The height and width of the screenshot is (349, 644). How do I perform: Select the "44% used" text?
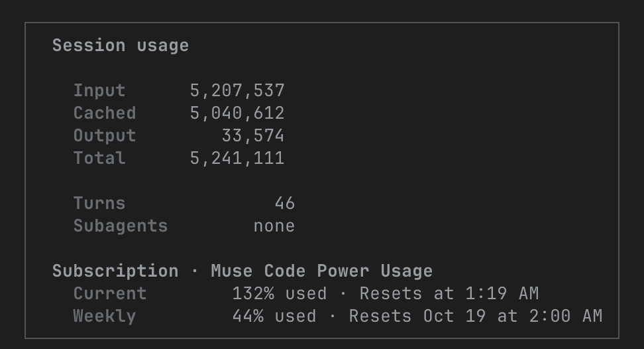(x=274, y=316)
